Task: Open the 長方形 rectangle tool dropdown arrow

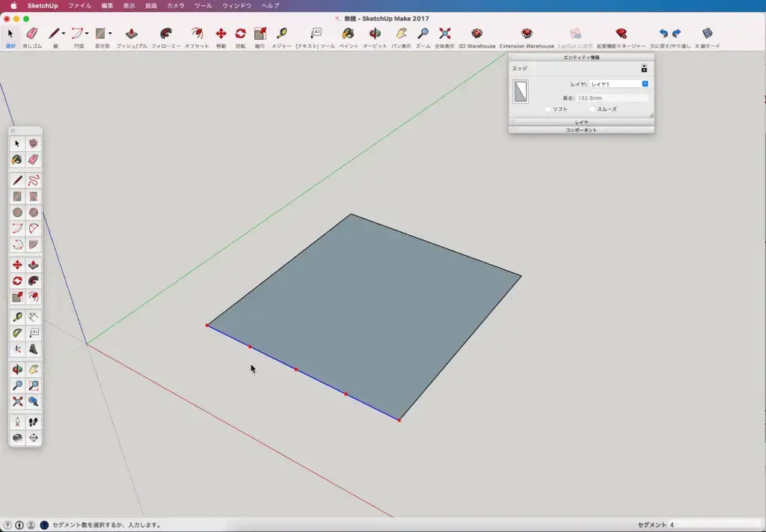Action: pyautogui.click(x=110, y=34)
